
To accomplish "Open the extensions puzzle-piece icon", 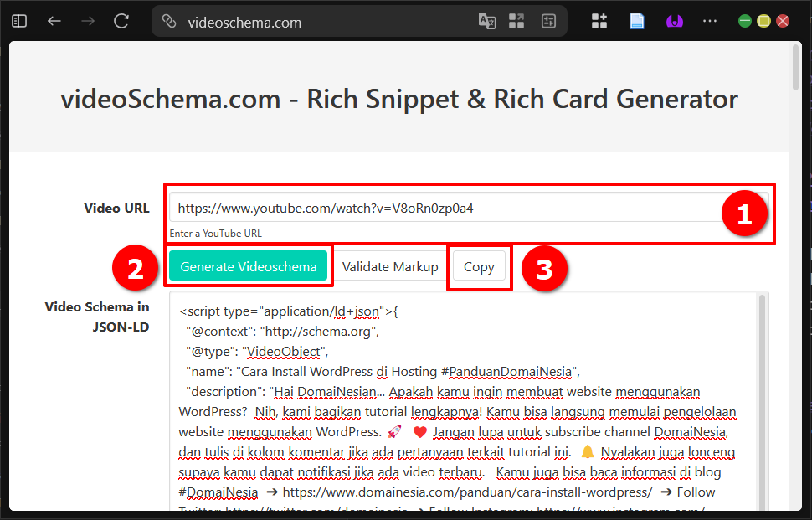I will point(599,20).
